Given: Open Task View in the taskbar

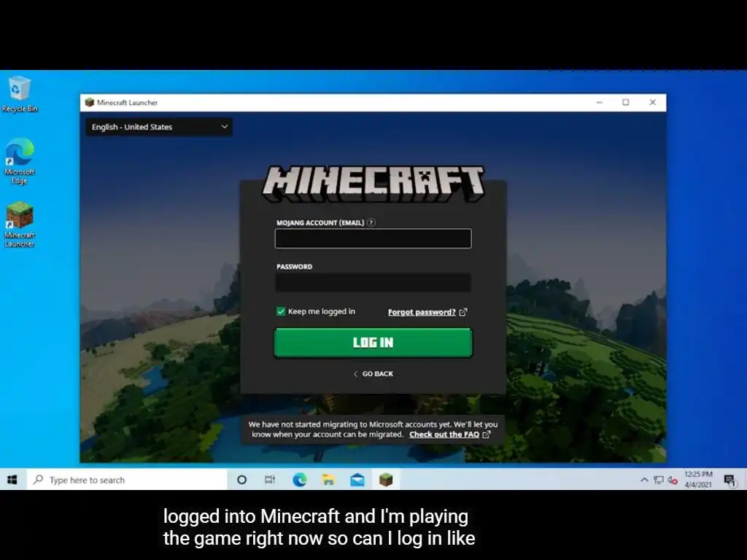Looking at the screenshot, I should (270, 480).
